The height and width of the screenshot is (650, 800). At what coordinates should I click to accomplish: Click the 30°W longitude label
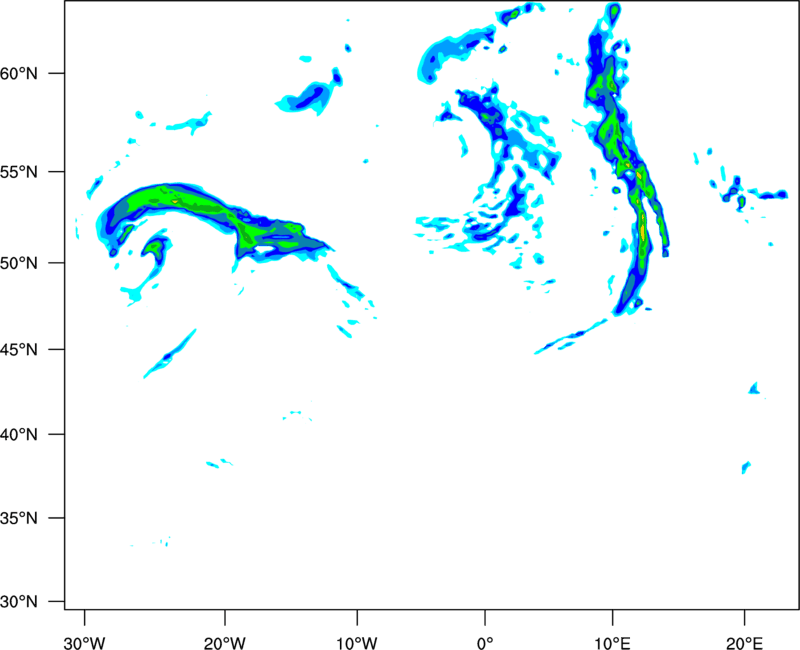tap(84, 643)
